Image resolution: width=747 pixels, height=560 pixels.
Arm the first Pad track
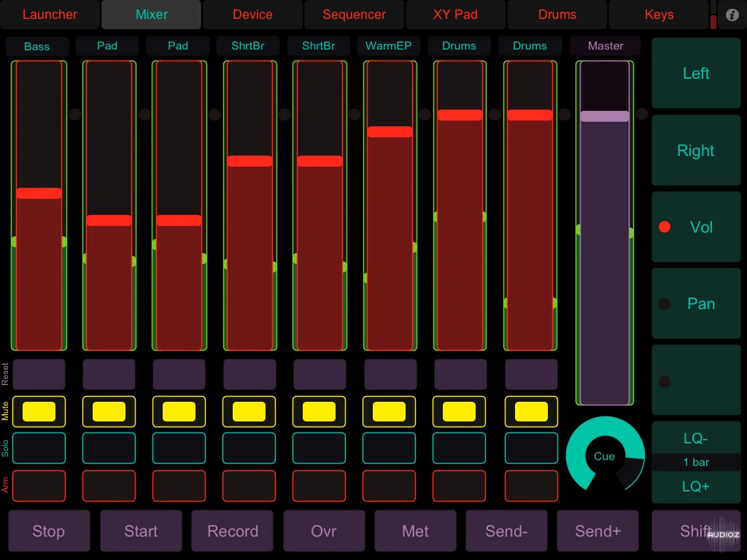coord(109,486)
